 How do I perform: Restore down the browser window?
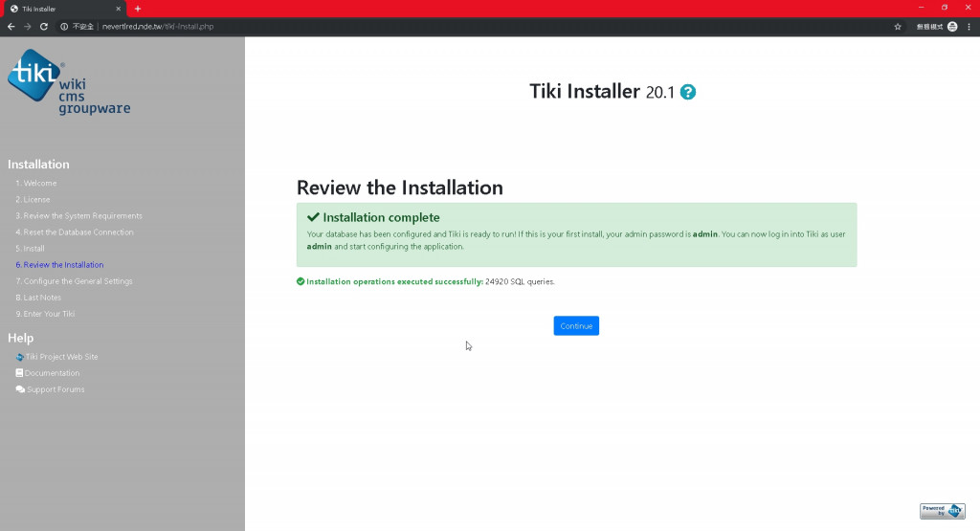945,8
